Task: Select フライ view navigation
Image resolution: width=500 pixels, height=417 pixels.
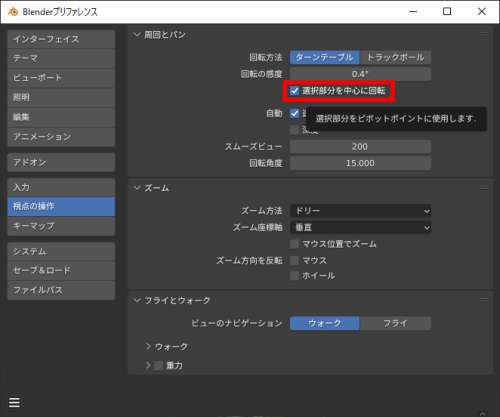Action: click(x=396, y=323)
